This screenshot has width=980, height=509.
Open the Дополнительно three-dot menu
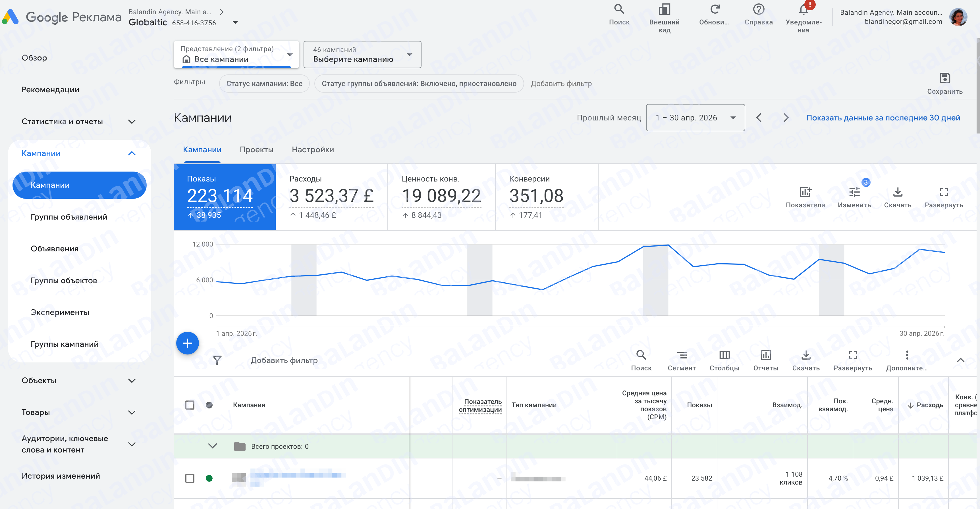(x=907, y=355)
